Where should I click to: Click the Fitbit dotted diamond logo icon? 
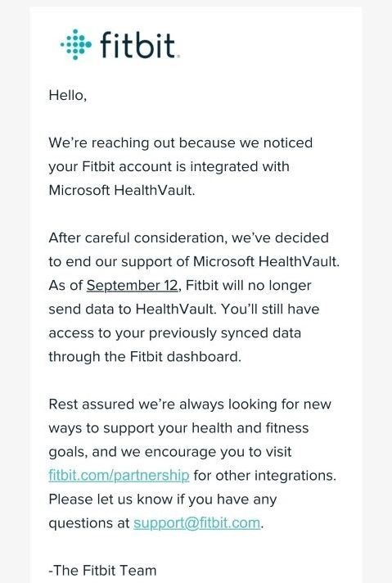(x=76, y=44)
